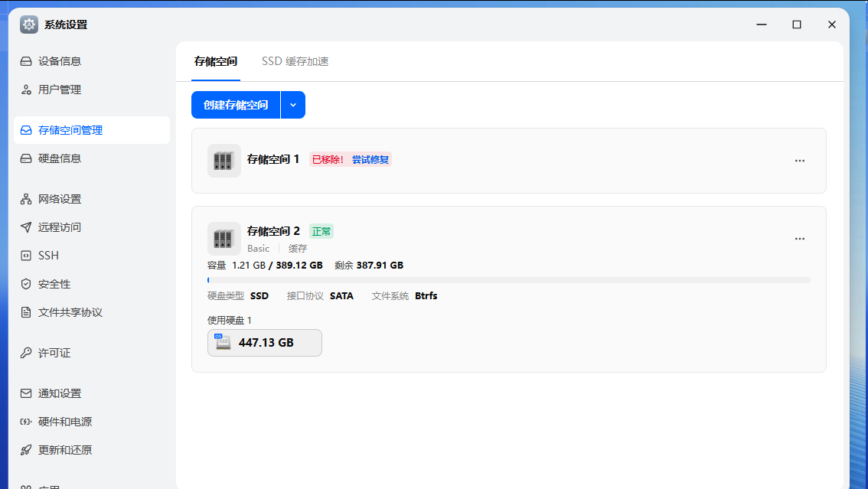The height and width of the screenshot is (489, 868).
Task: Open SSH settings text label
Action: (x=48, y=256)
